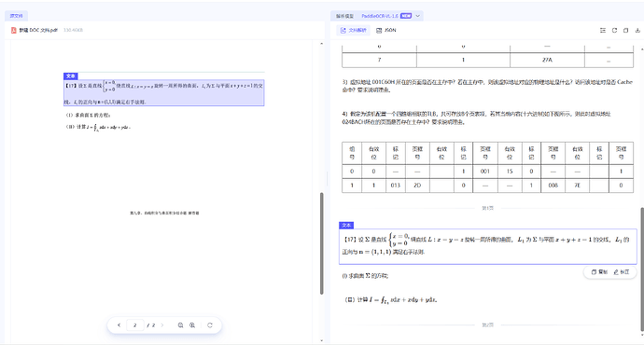Click the page number input showing 2
This screenshot has width=644, height=345.
[x=134, y=324]
